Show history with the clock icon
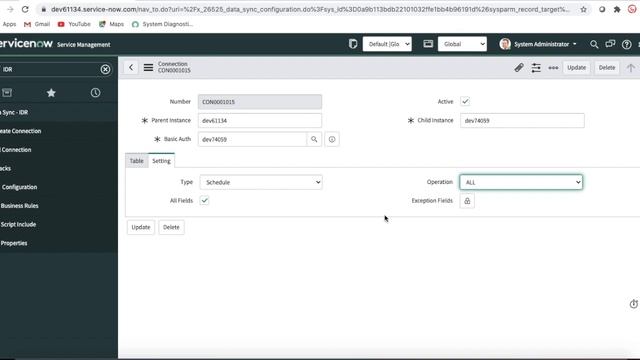The image size is (640, 360). coord(95,93)
